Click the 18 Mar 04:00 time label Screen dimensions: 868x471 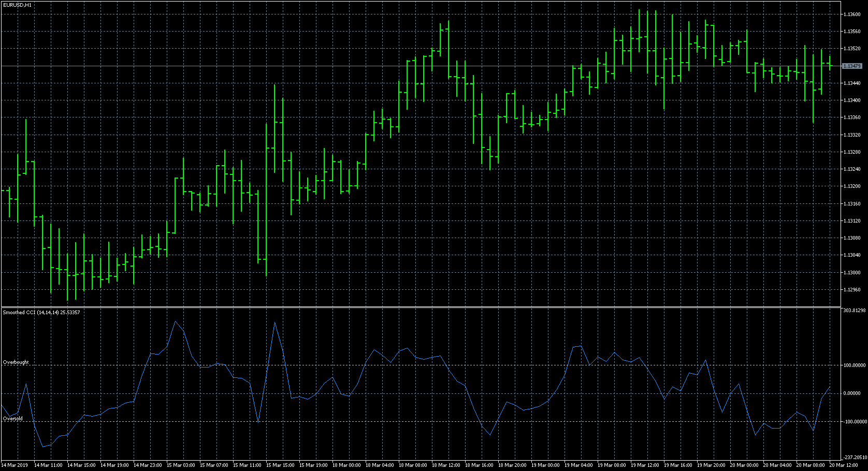[380, 465]
